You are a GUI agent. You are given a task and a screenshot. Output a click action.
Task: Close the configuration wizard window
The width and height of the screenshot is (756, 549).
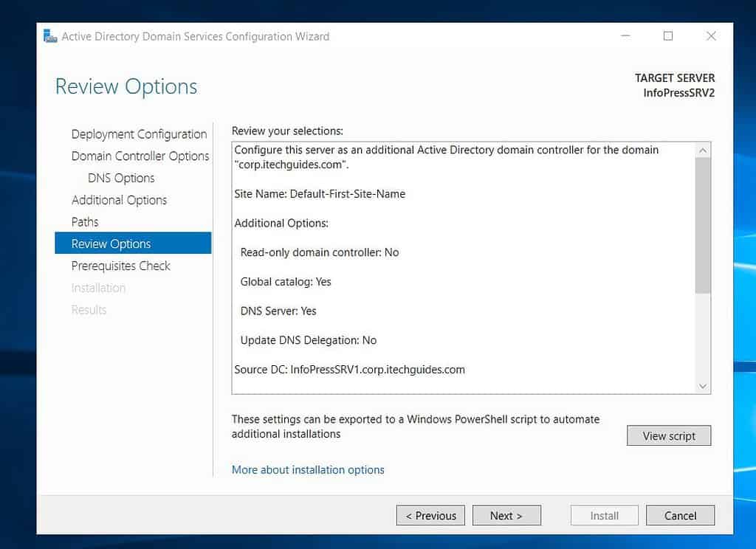pos(711,36)
